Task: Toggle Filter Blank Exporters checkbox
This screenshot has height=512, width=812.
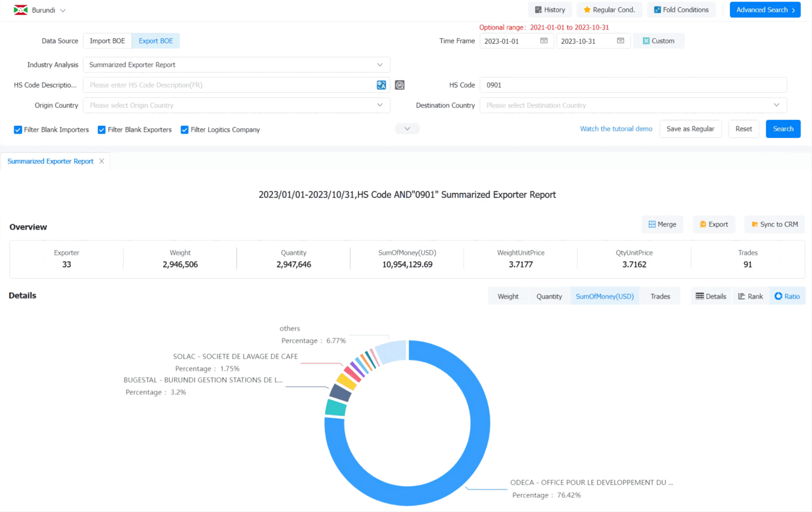Action: (101, 130)
